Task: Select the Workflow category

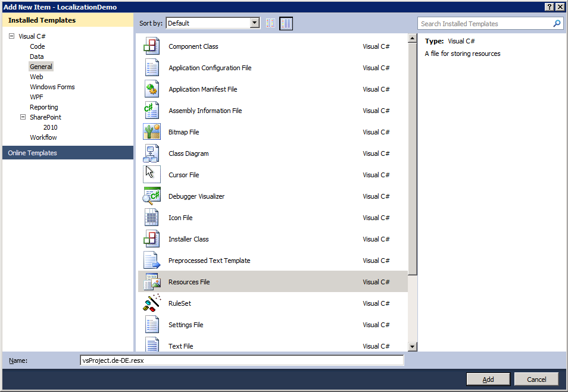Action: pyautogui.click(x=43, y=137)
